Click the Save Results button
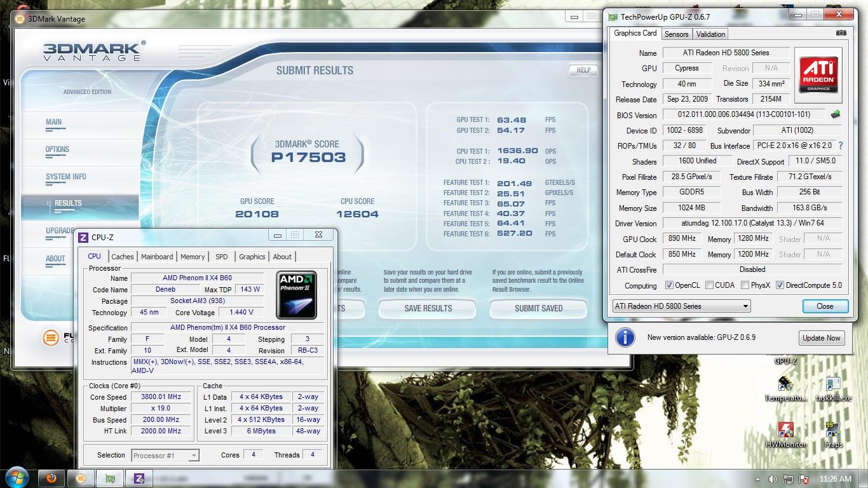Screen dimensions: 868x488 pyautogui.click(x=428, y=308)
